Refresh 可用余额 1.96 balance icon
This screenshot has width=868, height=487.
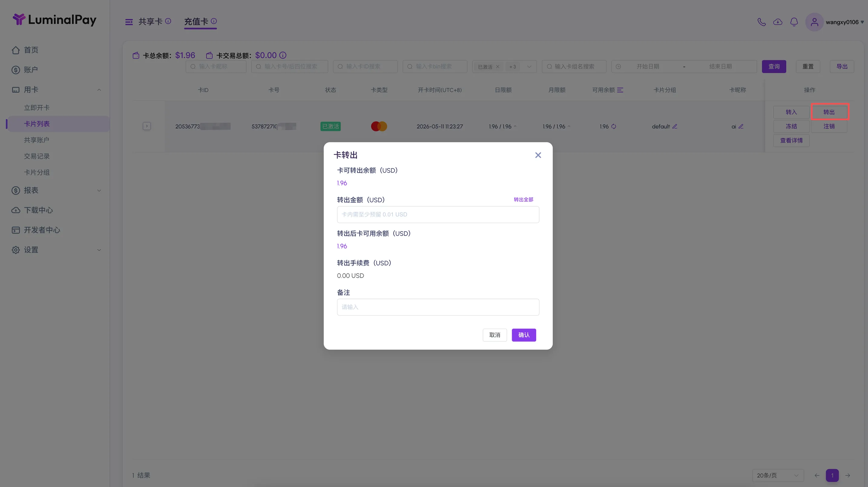[613, 127]
